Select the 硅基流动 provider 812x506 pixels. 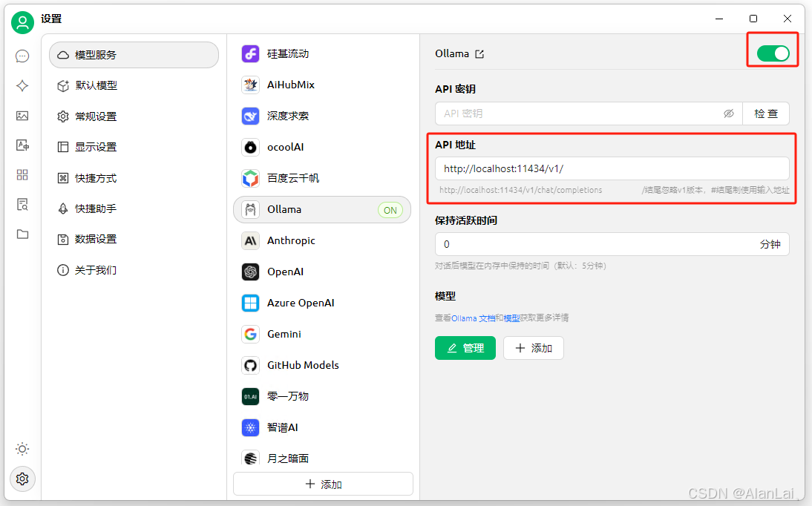[x=322, y=54]
